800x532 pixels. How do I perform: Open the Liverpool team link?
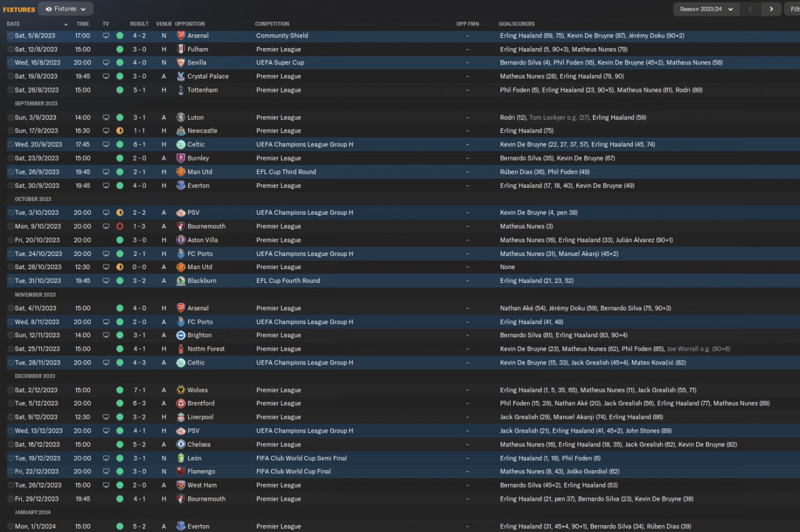[x=201, y=417]
